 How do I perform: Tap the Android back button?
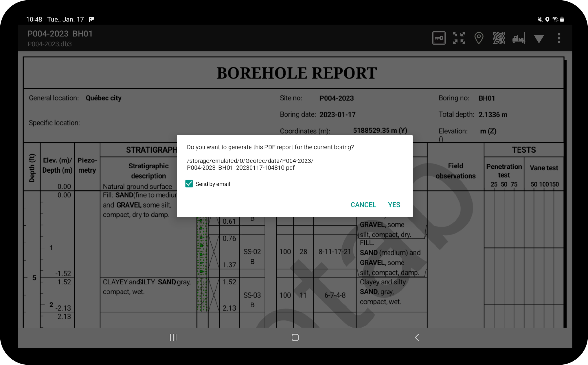(x=417, y=337)
